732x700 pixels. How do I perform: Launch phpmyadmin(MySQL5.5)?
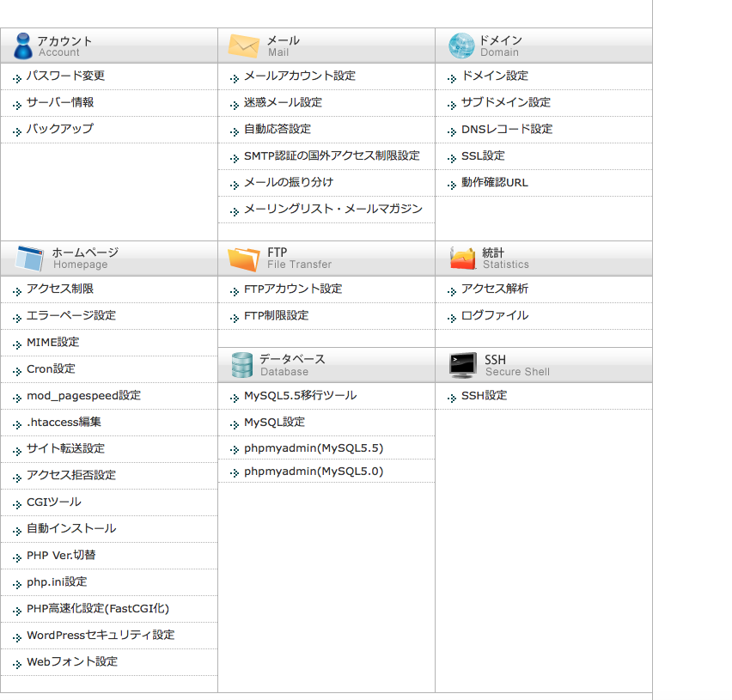(x=313, y=448)
